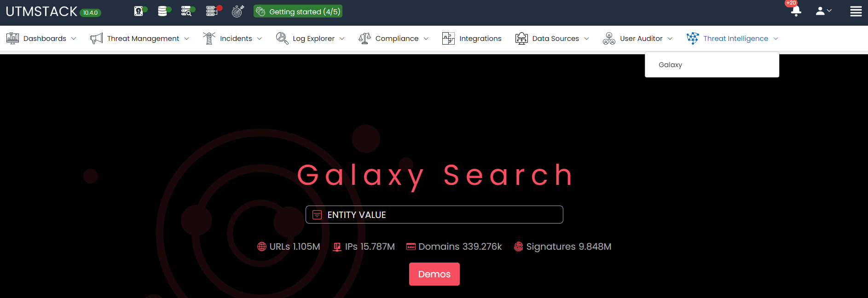Click the ENTITY VALUE search field

pos(434,215)
